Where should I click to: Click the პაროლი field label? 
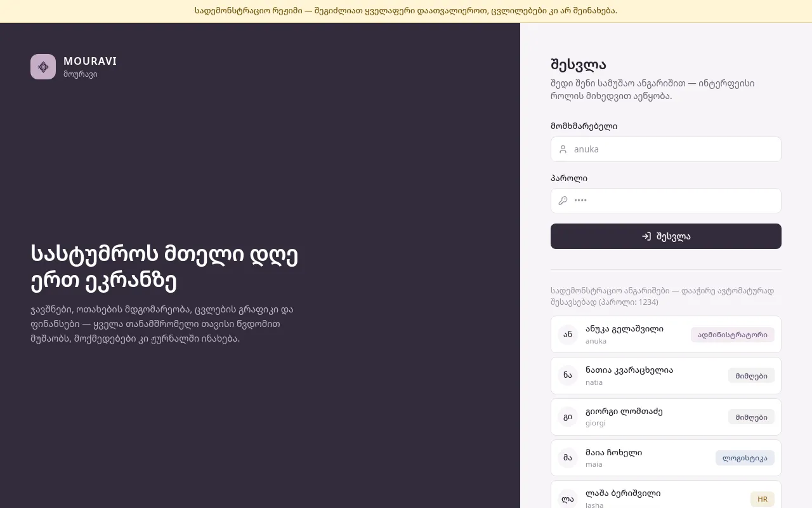click(x=569, y=178)
